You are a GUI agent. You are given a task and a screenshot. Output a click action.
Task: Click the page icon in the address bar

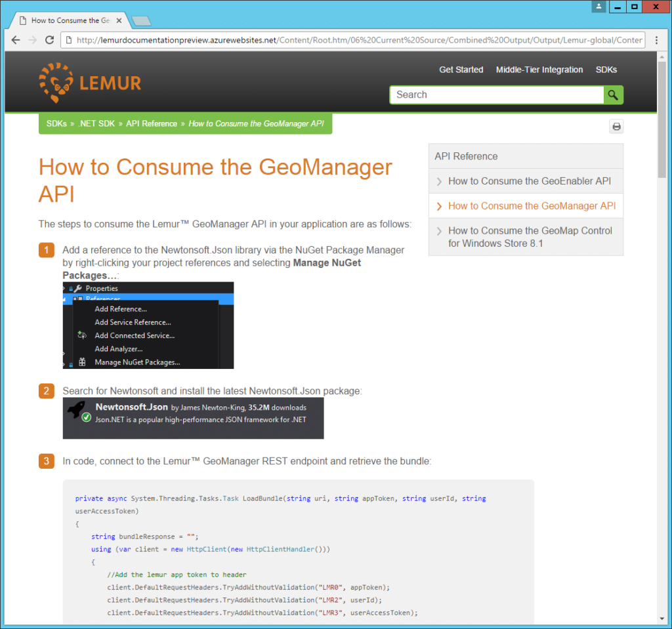(70, 40)
